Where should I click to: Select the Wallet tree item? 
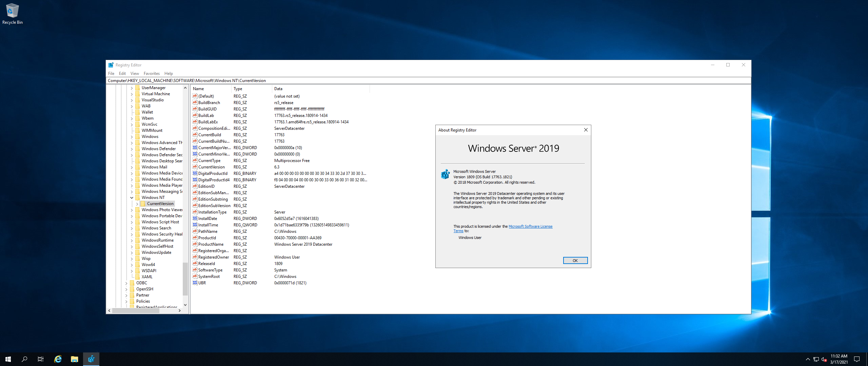[147, 112]
